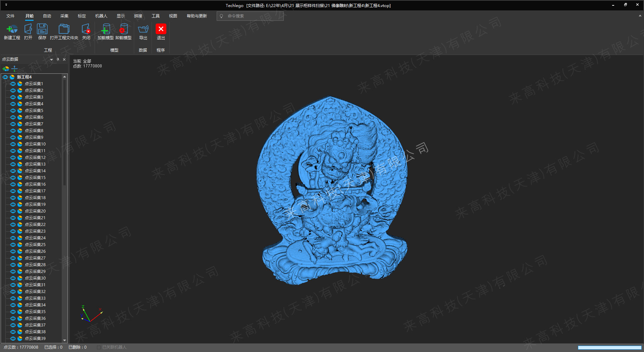The width and height of the screenshot is (644, 352).
Task: Click the 保存 (Save) floppy disk icon
Action: pos(42,30)
